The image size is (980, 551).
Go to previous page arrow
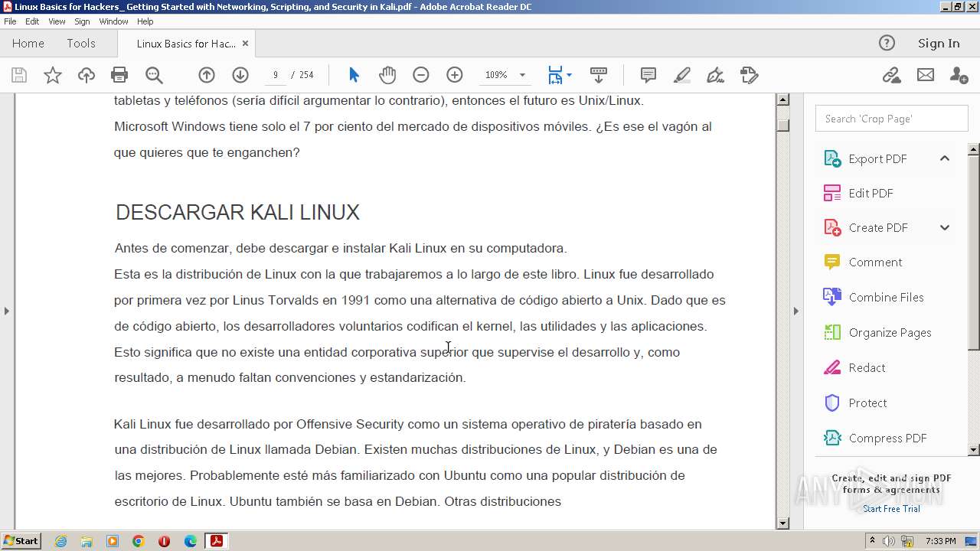[x=207, y=75]
